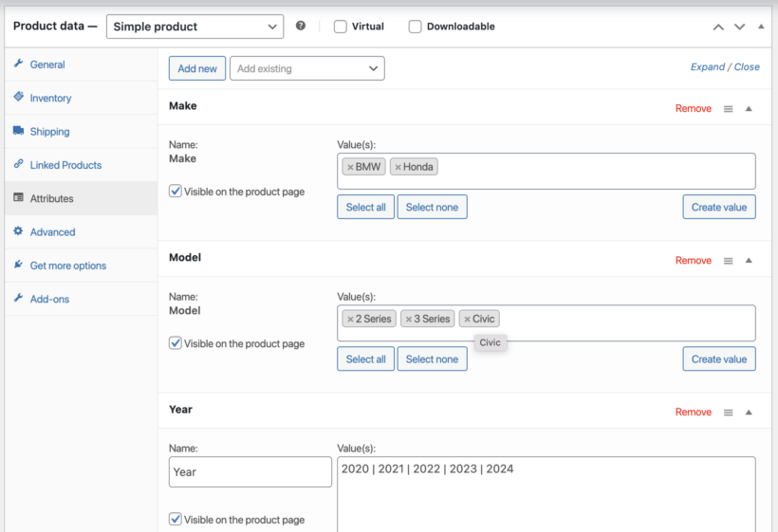This screenshot has height=532, width=778.
Task: Click the Add new button
Action: click(x=197, y=68)
